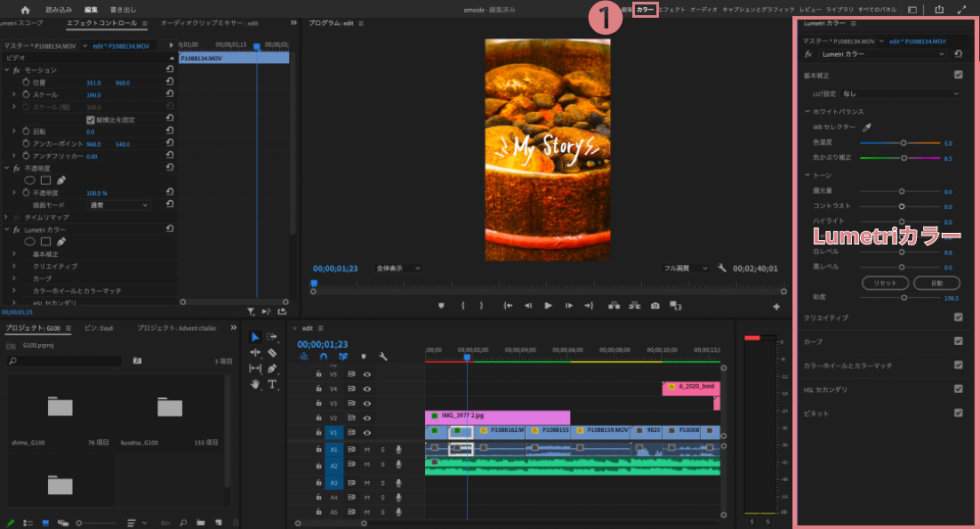
Task: Reset the Lumetri color effect in Lumetri panel
Action: tap(958, 54)
